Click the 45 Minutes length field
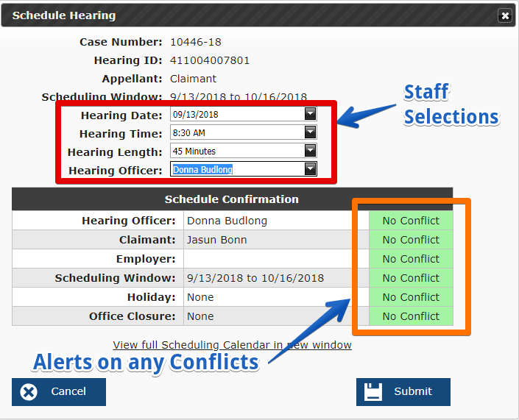Screen dimensions: 519x420 coord(243,151)
